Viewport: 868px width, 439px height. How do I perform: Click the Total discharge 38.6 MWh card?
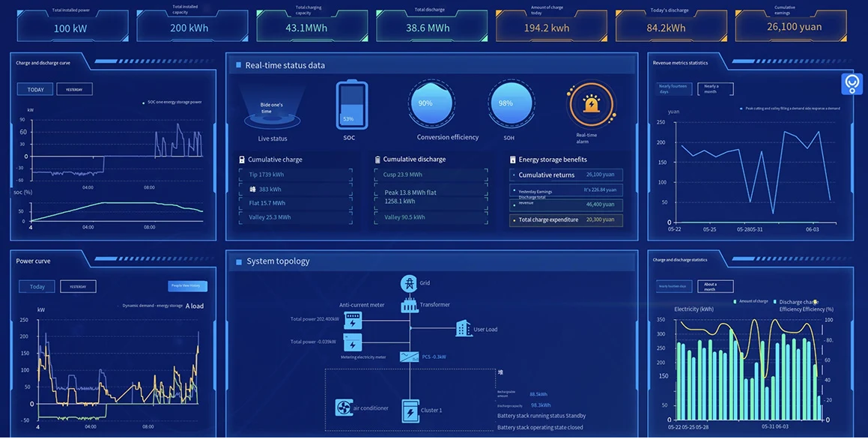[x=432, y=25]
